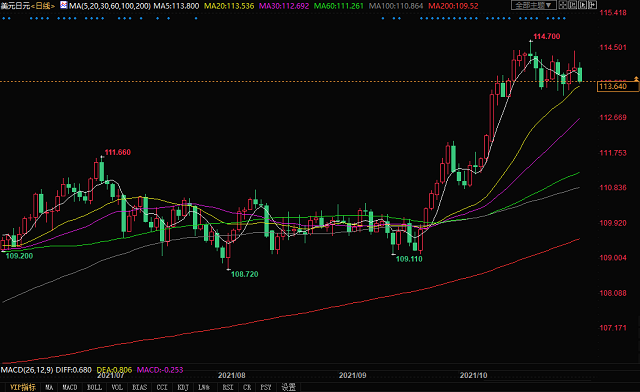640x392 pixels.
Task: Select the VOL indicator tab
Action: (x=117, y=387)
